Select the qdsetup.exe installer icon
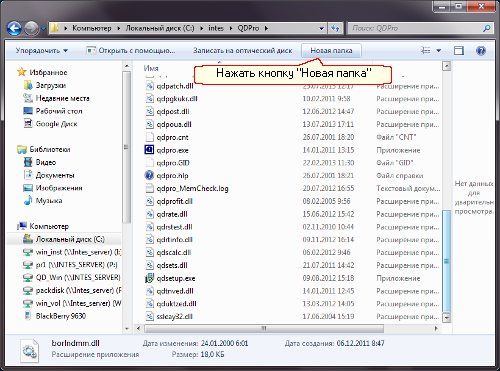This screenshot has width=500, height=371. click(149, 278)
